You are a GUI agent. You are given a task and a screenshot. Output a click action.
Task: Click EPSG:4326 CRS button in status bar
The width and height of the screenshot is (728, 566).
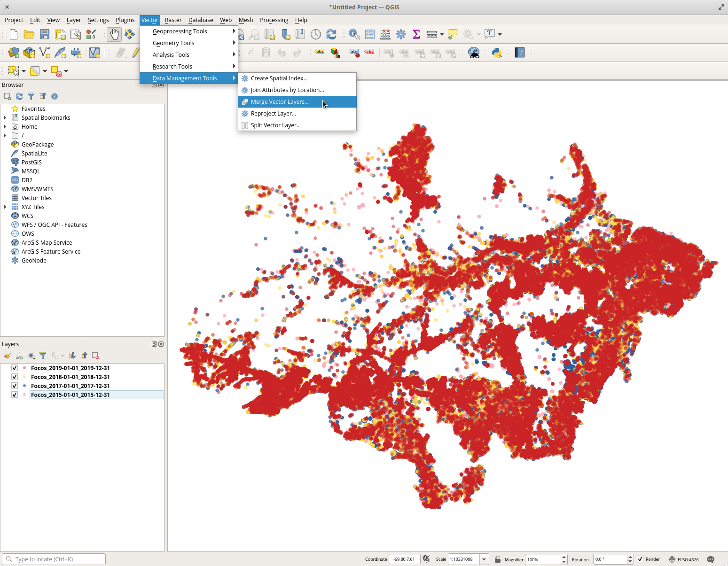point(683,559)
